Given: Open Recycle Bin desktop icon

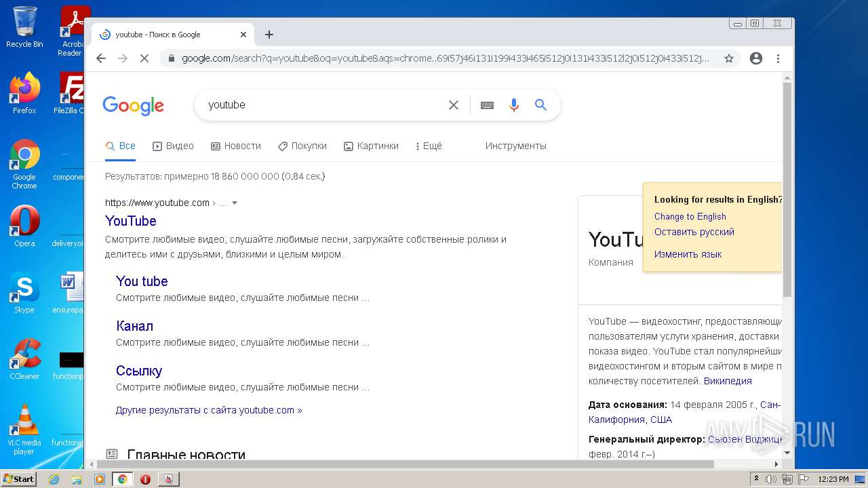Looking at the screenshot, I should 24,27.
